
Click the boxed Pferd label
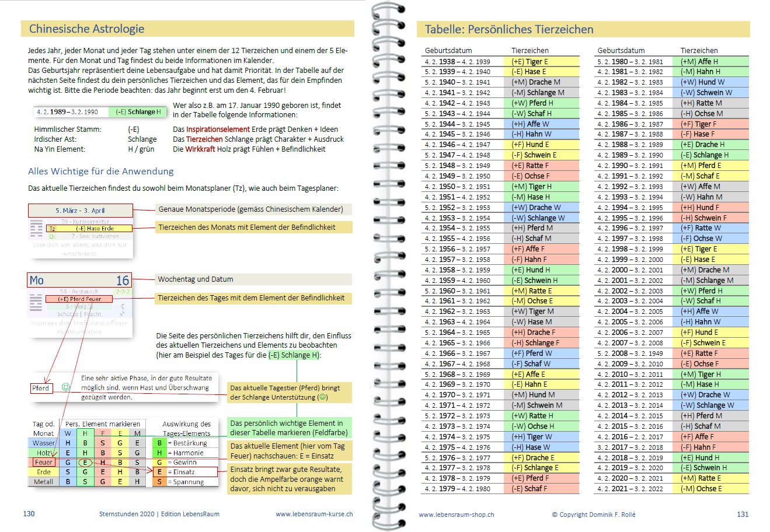tap(41, 388)
